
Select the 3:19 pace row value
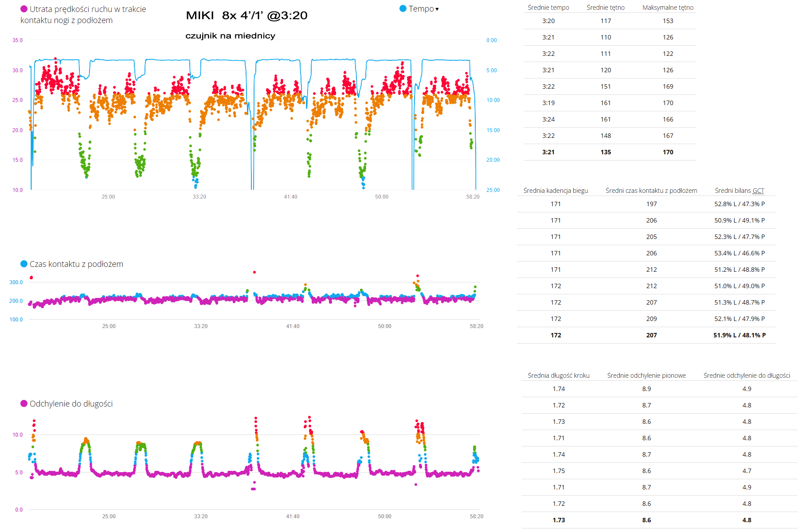(x=548, y=103)
